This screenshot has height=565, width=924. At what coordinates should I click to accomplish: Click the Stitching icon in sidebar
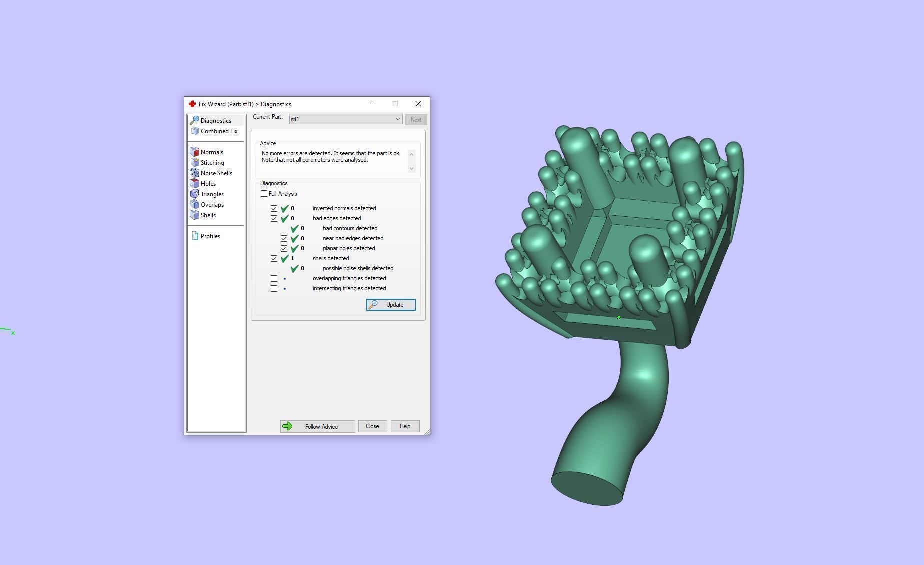[195, 163]
